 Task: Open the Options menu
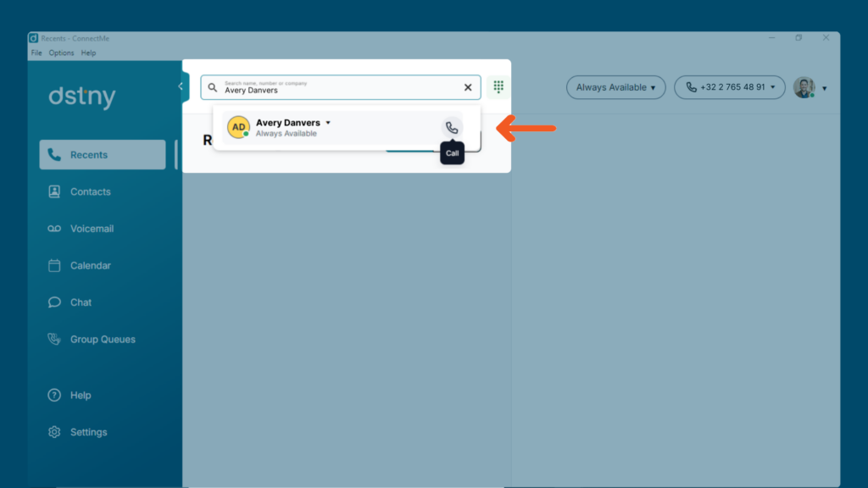coord(61,53)
